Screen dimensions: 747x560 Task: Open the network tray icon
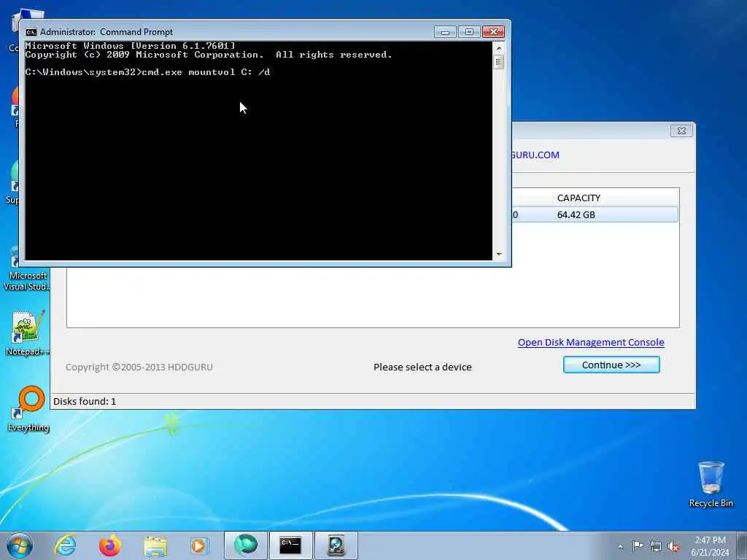(x=656, y=546)
